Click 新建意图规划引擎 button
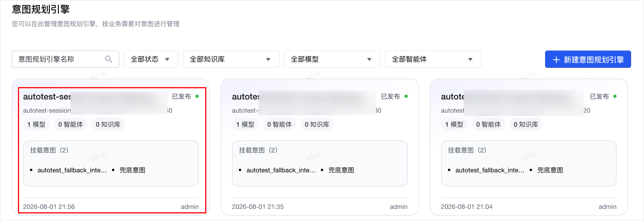Image resolution: width=644 pixels, height=221 pixels. pyautogui.click(x=588, y=59)
